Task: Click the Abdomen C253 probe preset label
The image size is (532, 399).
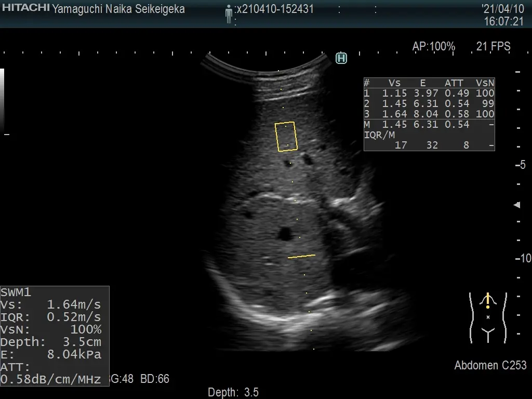Action: tap(490, 365)
